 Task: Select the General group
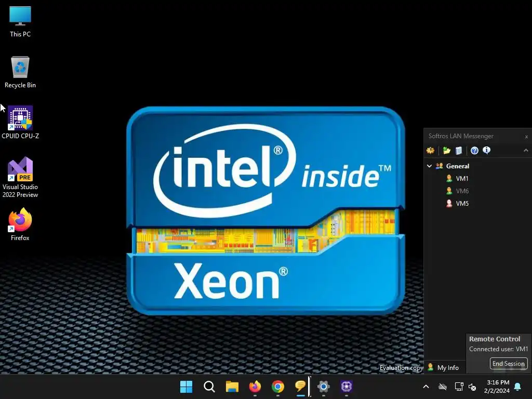point(458,166)
